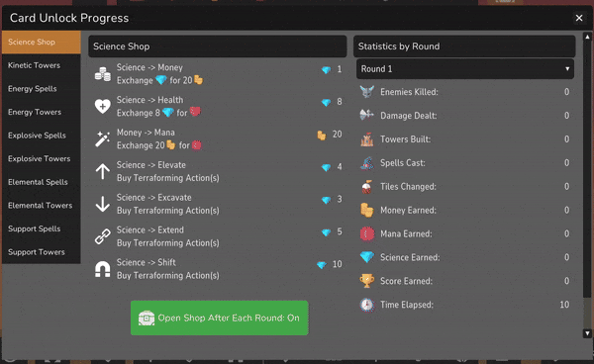Close the Card Unlock Progress dialog
The height and width of the screenshot is (364, 594).
(x=579, y=18)
